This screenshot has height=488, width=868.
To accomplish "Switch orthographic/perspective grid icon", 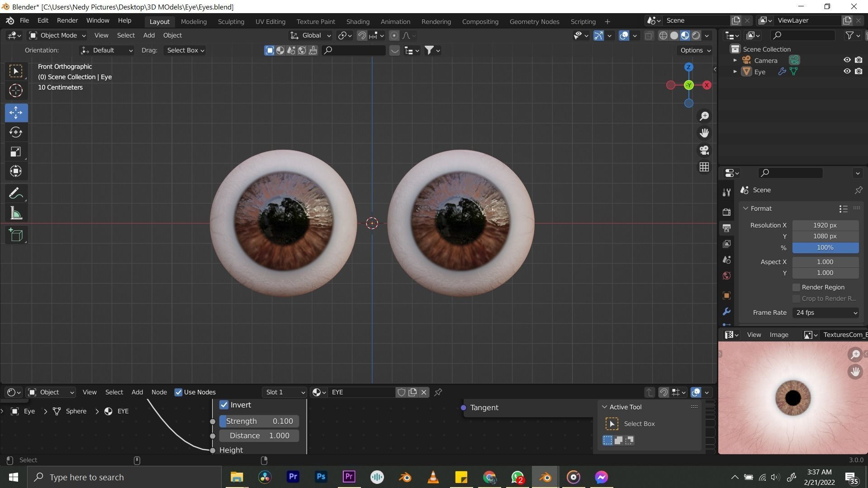I will tap(704, 167).
